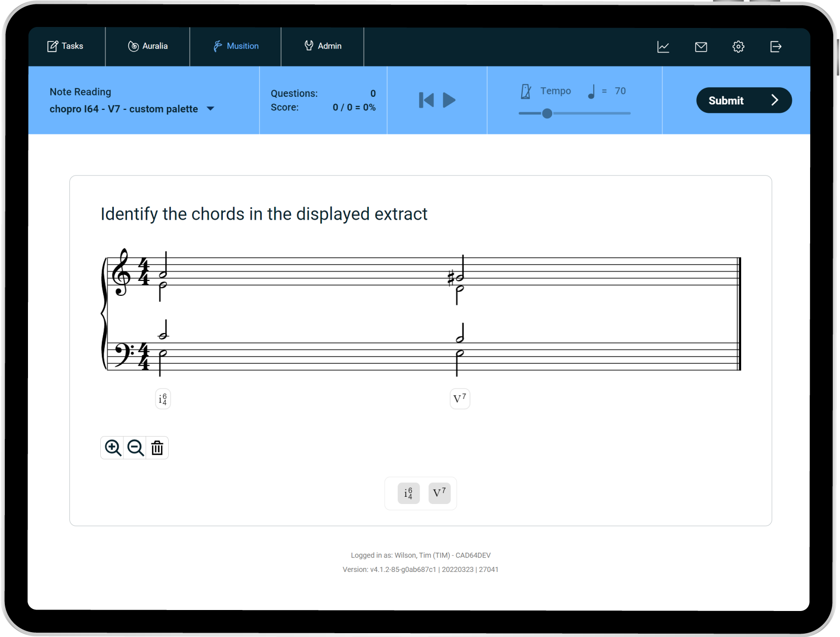Select the V7 chord in the palette

[439, 493]
